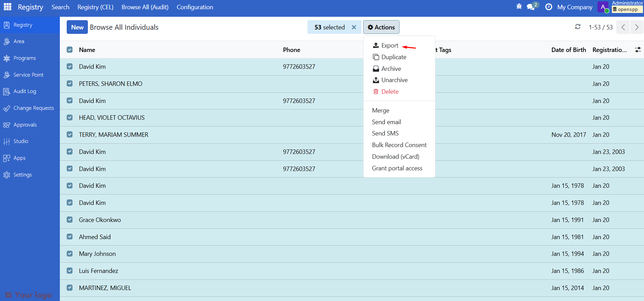
Task: Open Registry in the sidebar
Action: coord(30,25)
